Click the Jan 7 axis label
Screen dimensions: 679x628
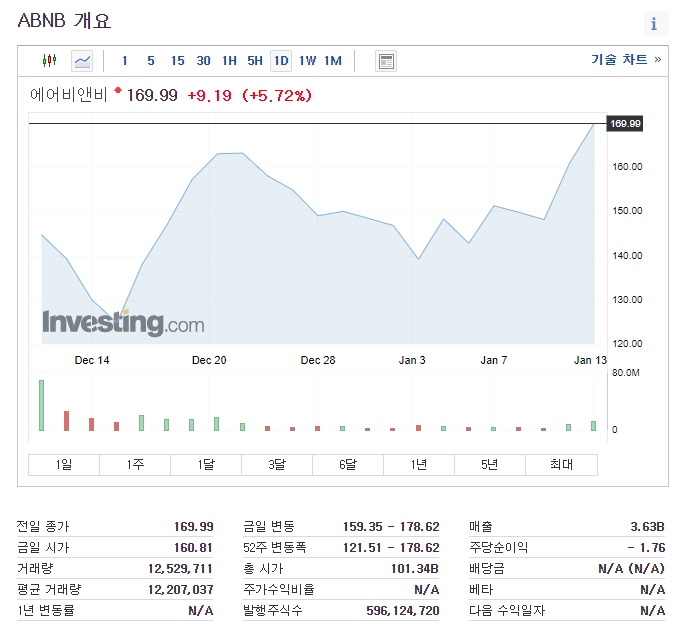point(494,360)
